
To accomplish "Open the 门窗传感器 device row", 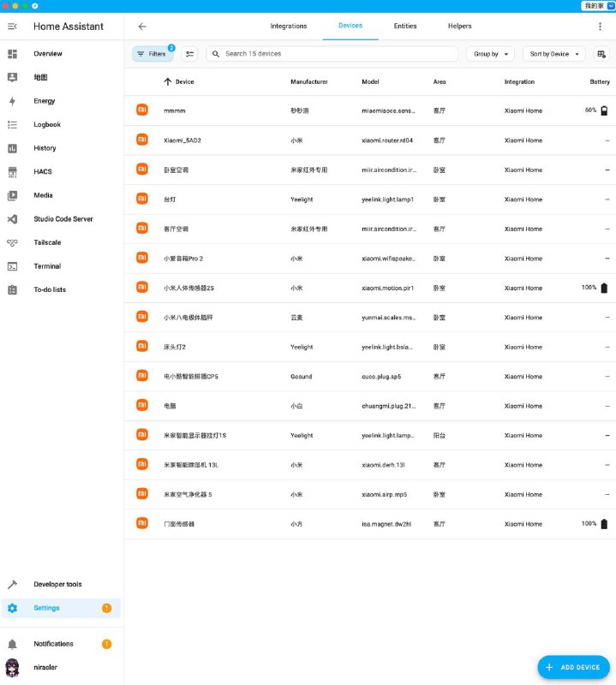I will 179,524.
